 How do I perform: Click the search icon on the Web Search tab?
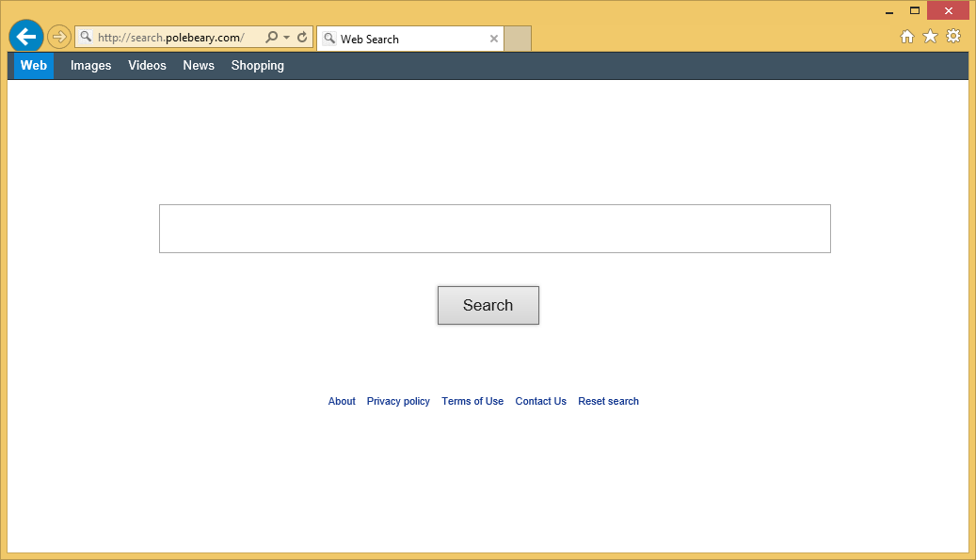[329, 39]
